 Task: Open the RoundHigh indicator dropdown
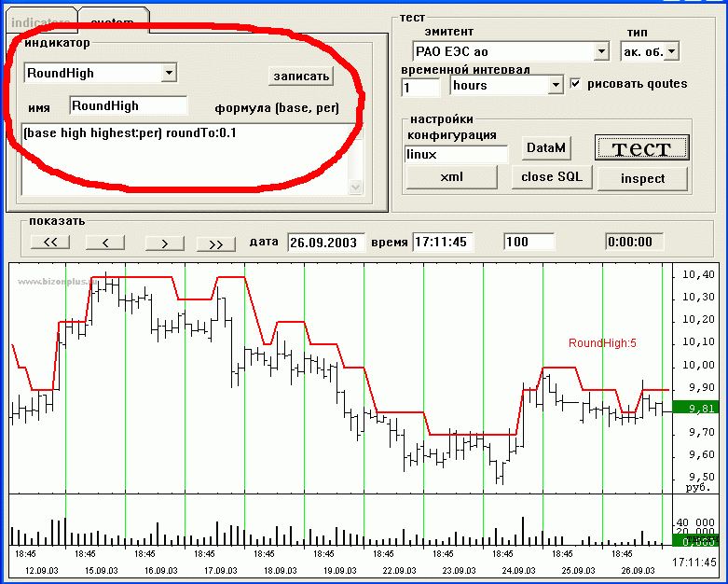coord(169,73)
